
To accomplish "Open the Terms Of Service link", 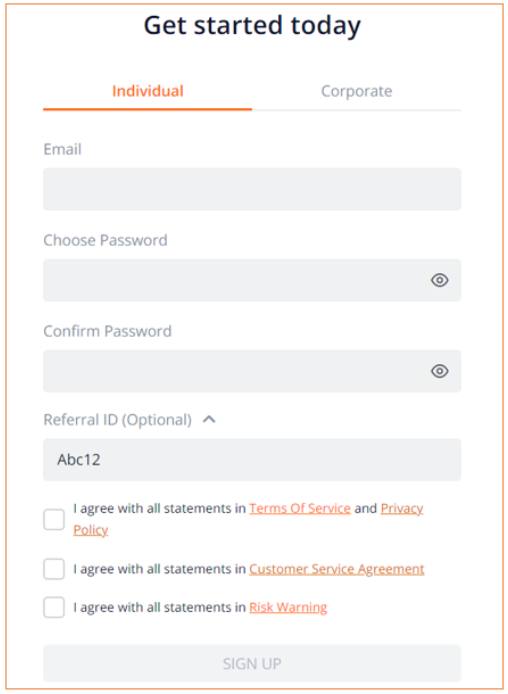I will 300,509.
